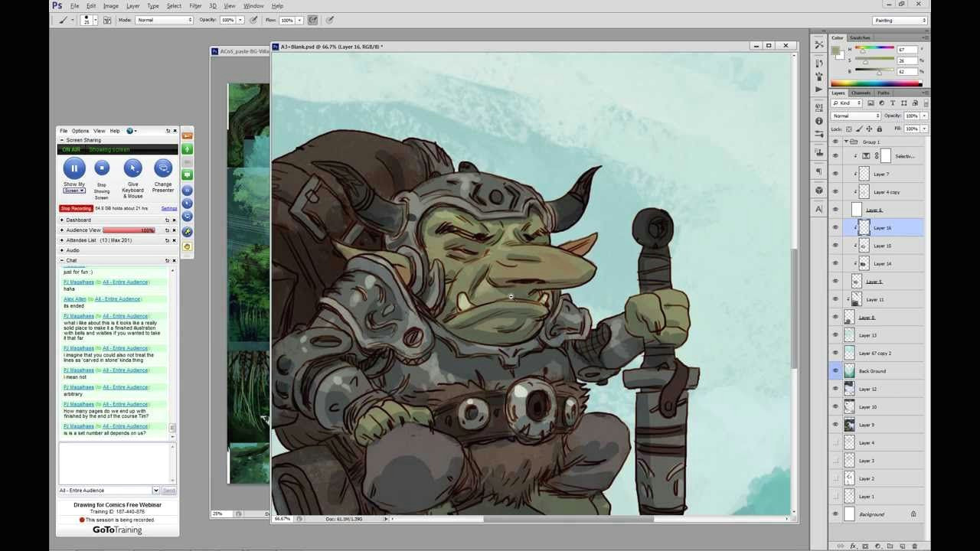Open the Show My Screen dropdown
This screenshot has height=551, width=980.
click(74, 191)
